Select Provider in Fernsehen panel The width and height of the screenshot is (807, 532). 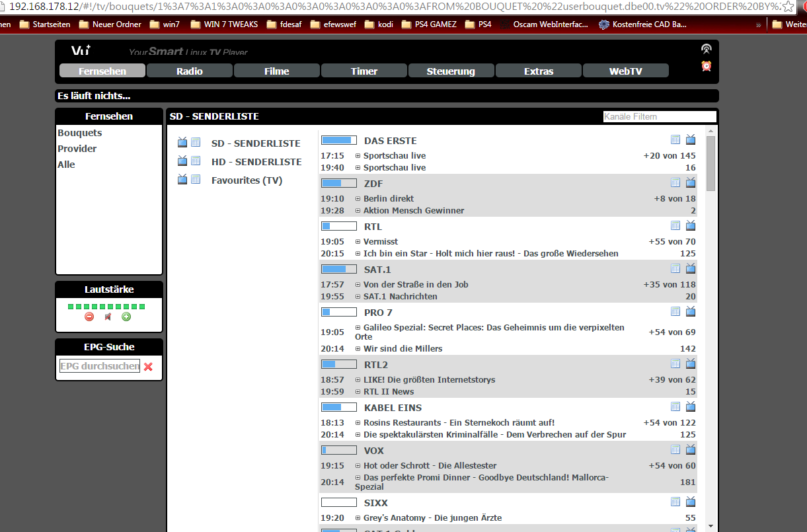coord(77,149)
